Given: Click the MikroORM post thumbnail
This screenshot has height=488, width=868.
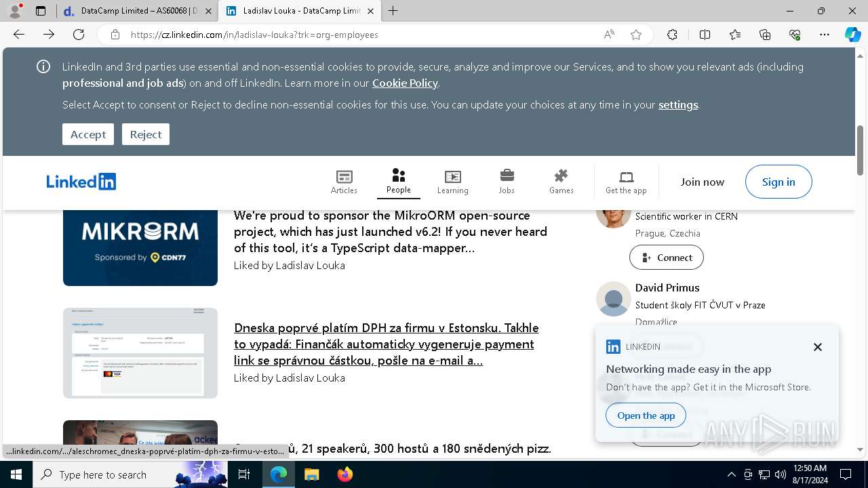Looking at the screenshot, I should pyautogui.click(x=140, y=247).
